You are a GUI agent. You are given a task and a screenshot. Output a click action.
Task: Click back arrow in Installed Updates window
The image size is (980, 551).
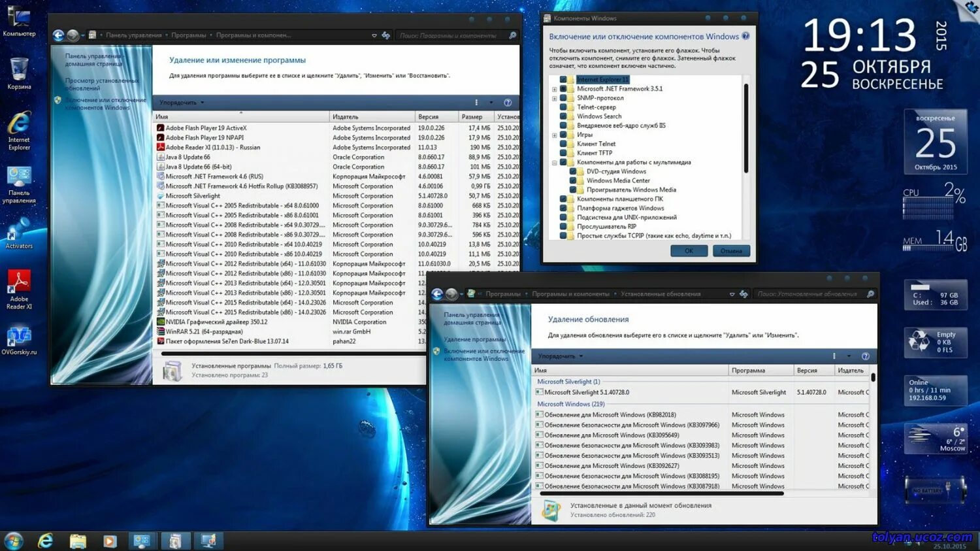tap(437, 294)
